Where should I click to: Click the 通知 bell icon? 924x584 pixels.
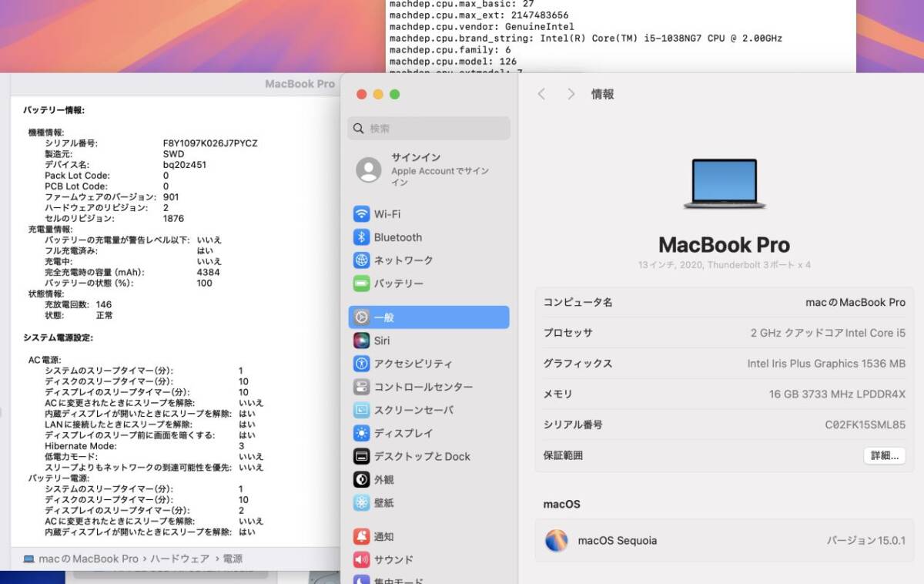[361, 536]
